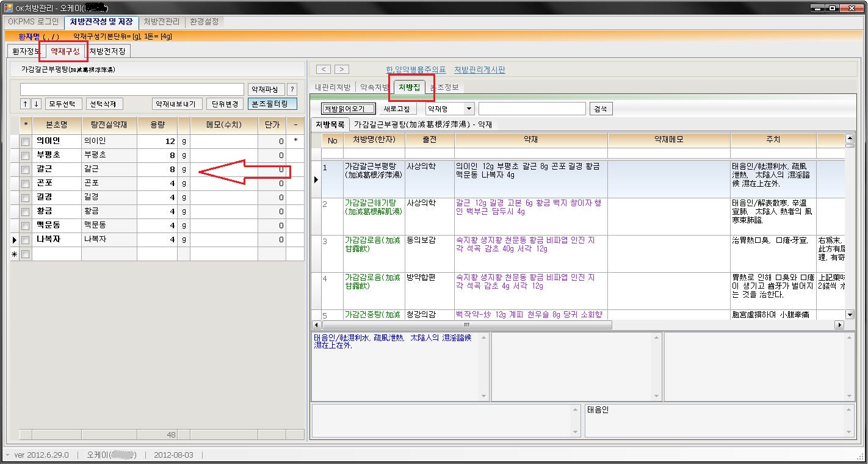Viewport: 868px width, 465px height.
Task: Click the 처방읽어오기 button
Action: point(349,109)
